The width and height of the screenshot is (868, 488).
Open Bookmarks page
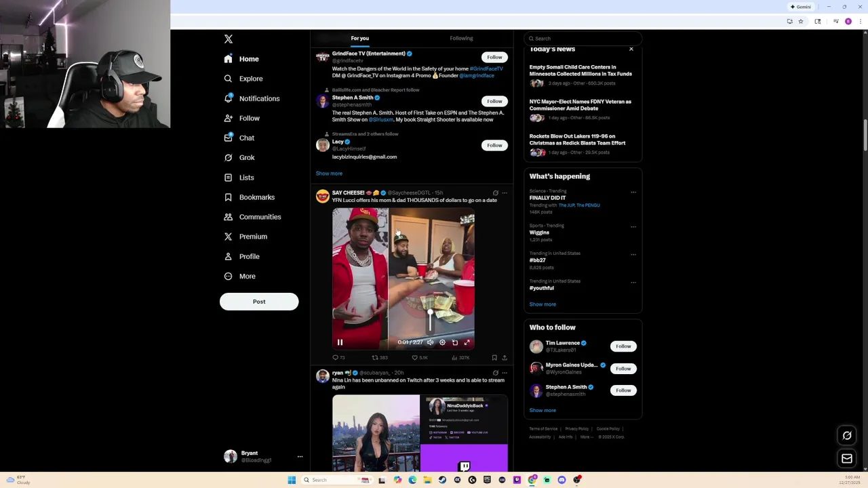(250, 197)
